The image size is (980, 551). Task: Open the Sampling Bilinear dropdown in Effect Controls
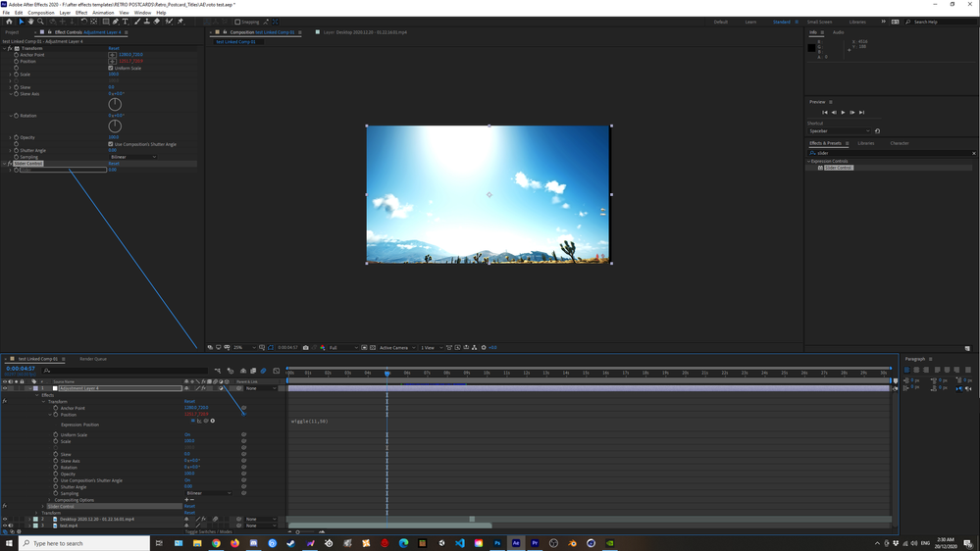tap(132, 157)
